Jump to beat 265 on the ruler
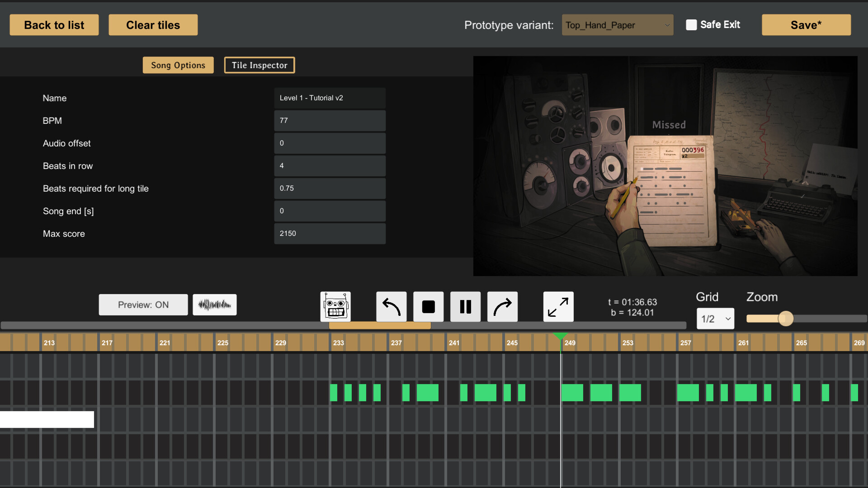Image resolution: width=868 pixels, height=488 pixels. [801, 343]
